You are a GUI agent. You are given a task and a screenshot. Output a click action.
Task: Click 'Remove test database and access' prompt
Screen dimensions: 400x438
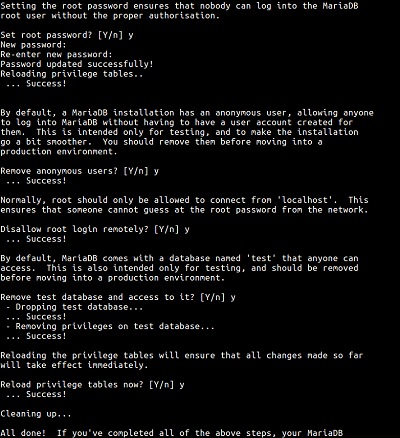[118, 297]
